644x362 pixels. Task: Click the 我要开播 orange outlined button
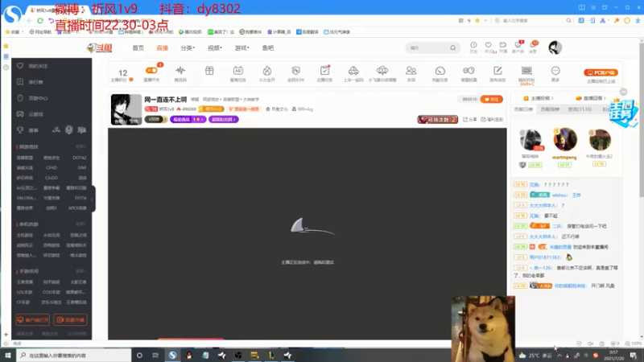[x=70, y=319]
